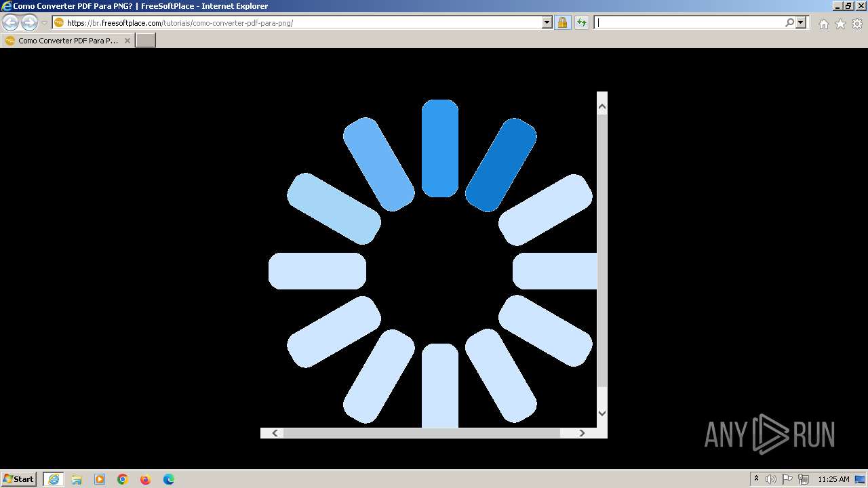
Task: Open the Tools gear menu
Action: coord(857,24)
